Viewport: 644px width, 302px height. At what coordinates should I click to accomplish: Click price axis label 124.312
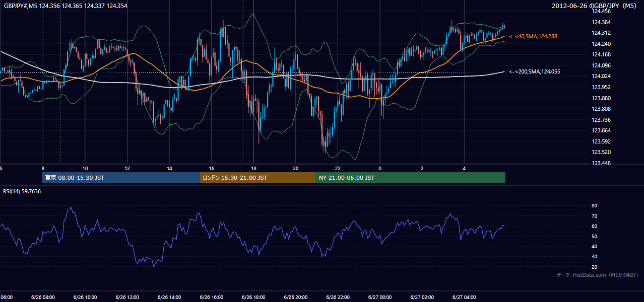602,33
